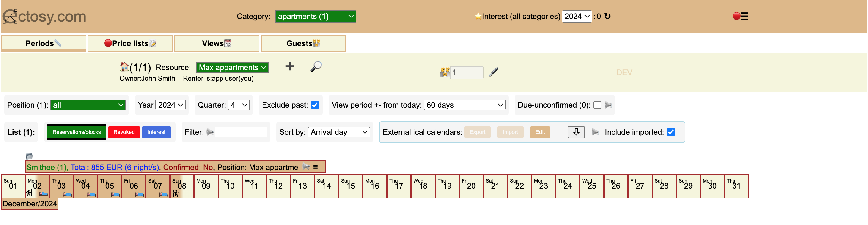The width and height of the screenshot is (868, 225).
Task: Click the pencil edit icon beside guest count
Action: [493, 72]
